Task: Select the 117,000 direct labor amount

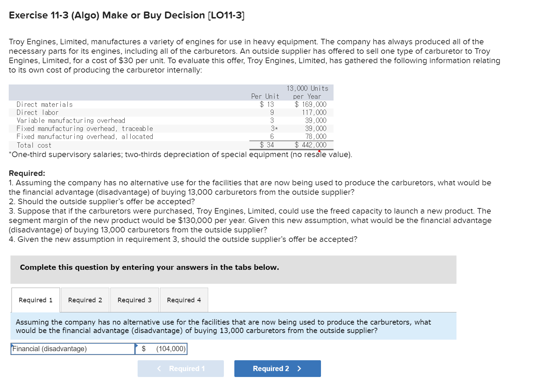Action: (314, 112)
